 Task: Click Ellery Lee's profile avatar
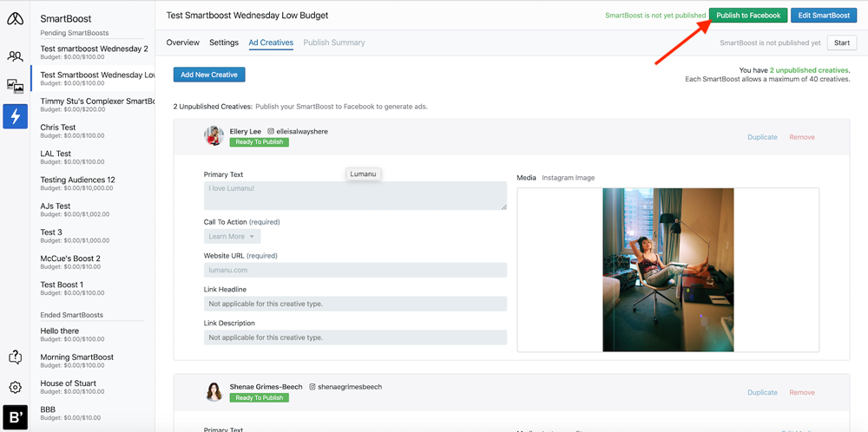pos(214,135)
